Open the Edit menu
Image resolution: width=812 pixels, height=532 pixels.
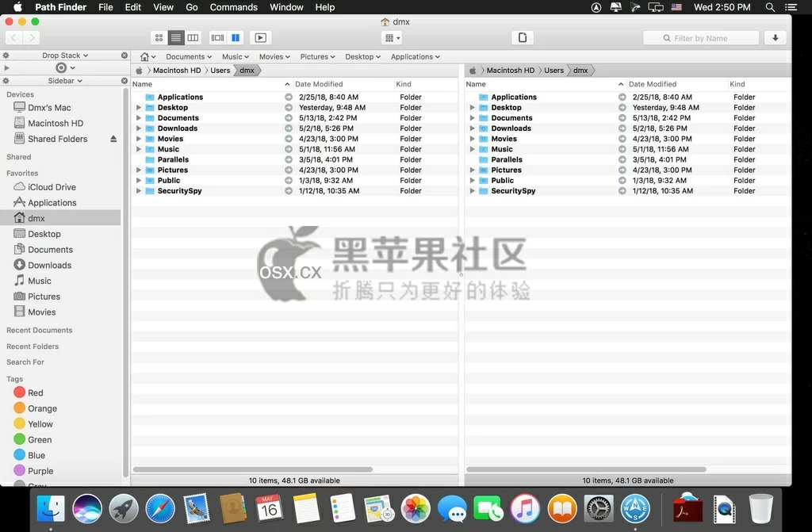click(x=133, y=7)
